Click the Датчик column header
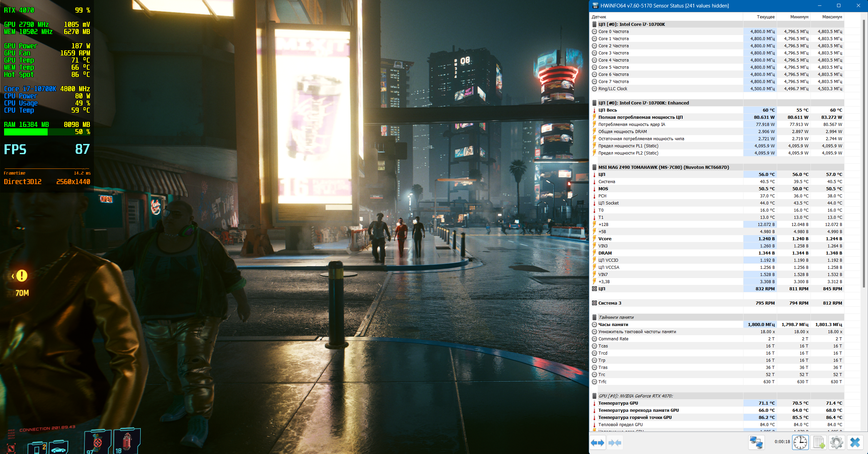 tap(666, 17)
